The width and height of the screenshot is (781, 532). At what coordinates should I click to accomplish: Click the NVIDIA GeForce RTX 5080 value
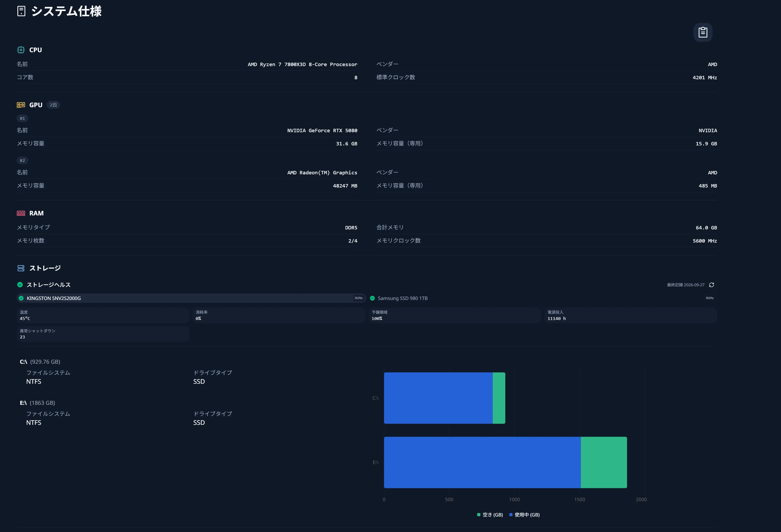point(322,130)
